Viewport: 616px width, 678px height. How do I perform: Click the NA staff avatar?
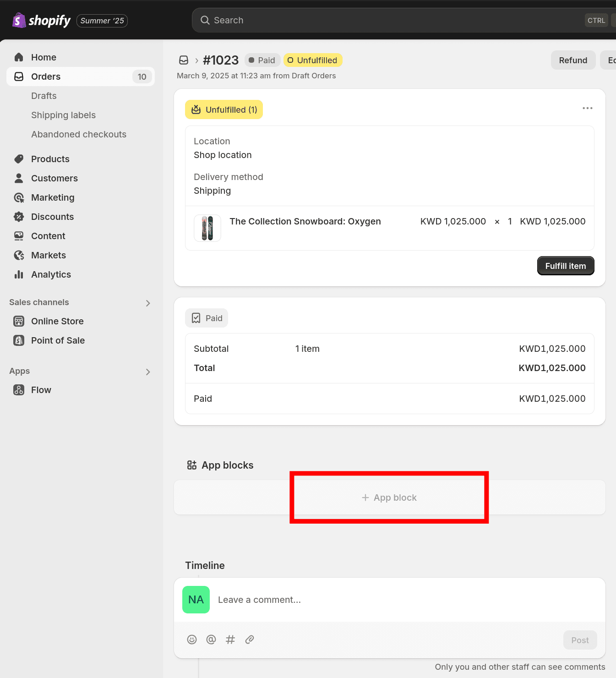click(x=196, y=600)
